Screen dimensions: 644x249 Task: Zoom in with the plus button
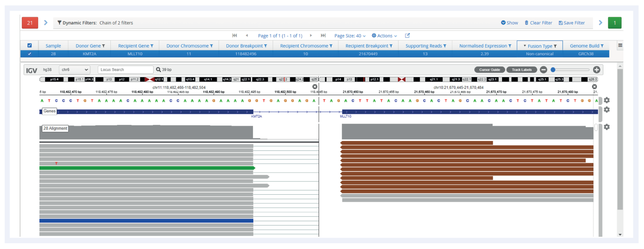pyautogui.click(x=597, y=70)
